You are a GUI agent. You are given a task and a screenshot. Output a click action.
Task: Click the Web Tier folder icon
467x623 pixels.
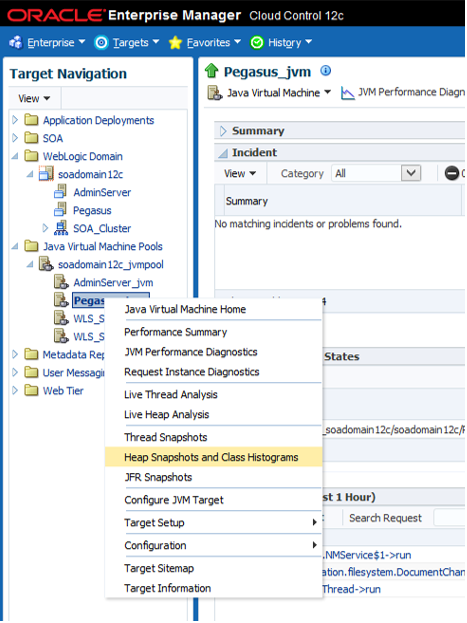pos(31,390)
